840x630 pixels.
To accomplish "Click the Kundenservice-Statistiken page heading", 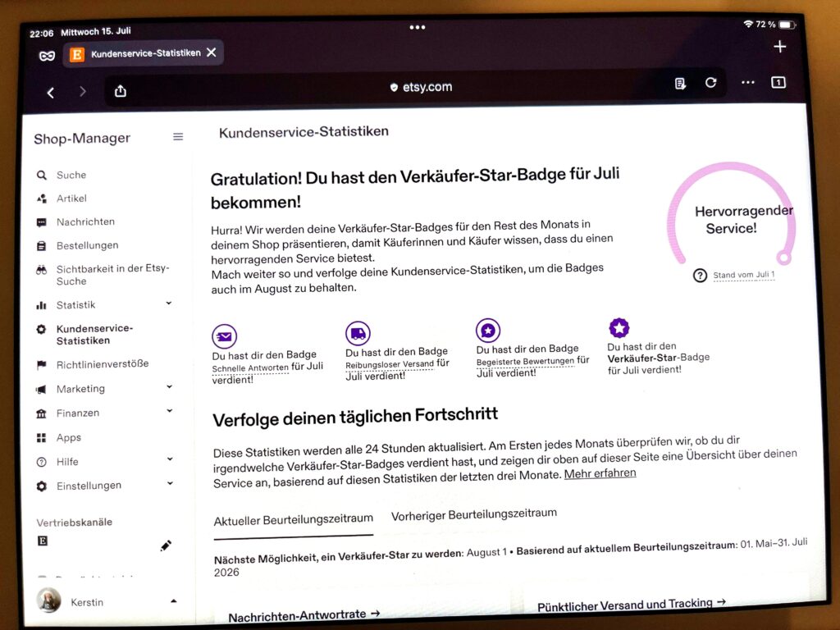I will [x=304, y=132].
